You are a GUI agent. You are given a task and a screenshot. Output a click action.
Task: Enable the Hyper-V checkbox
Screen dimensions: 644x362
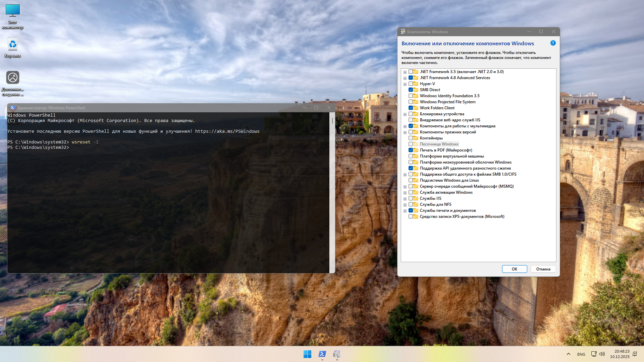pos(411,84)
